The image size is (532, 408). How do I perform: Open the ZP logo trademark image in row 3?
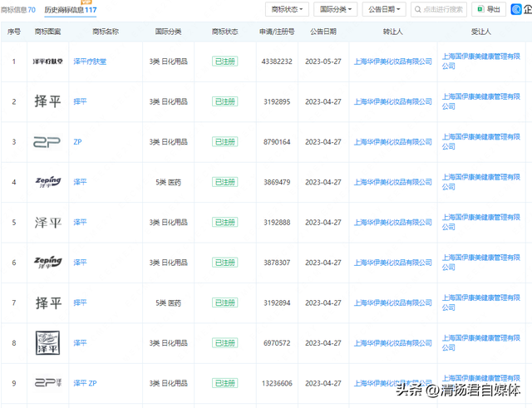[x=47, y=142]
